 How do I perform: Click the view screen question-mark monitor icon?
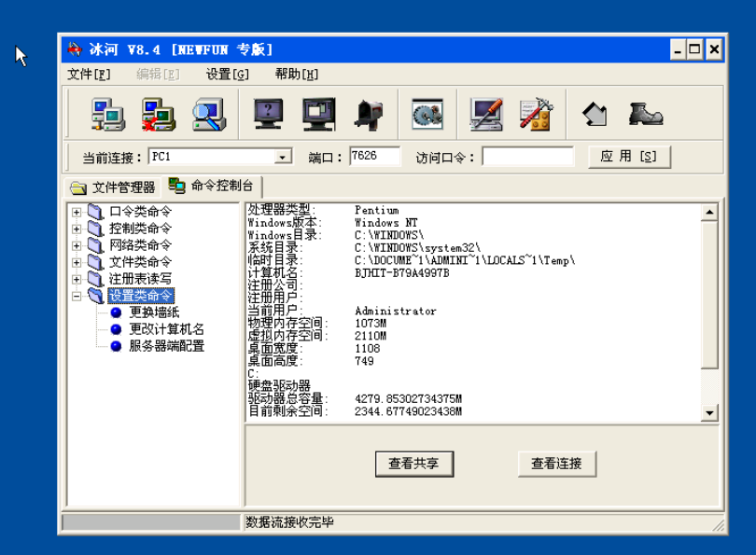269,115
